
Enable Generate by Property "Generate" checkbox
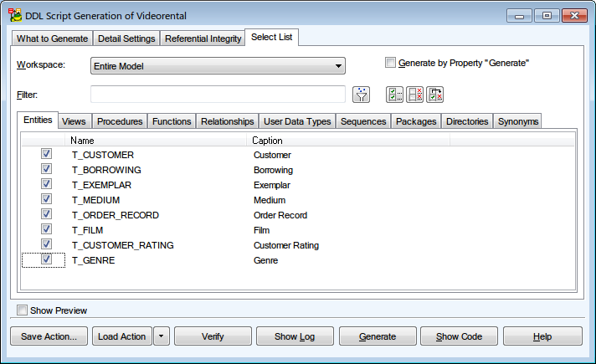click(390, 62)
